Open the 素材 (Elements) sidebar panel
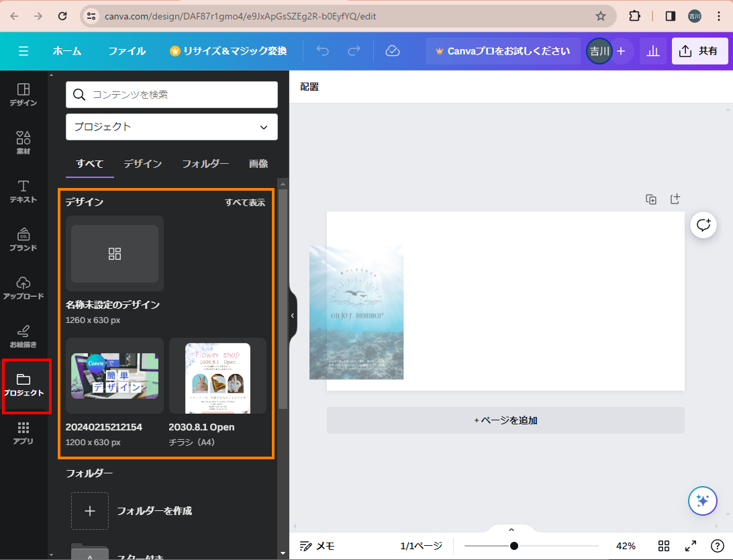The image size is (733, 560). tap(23, 142)
